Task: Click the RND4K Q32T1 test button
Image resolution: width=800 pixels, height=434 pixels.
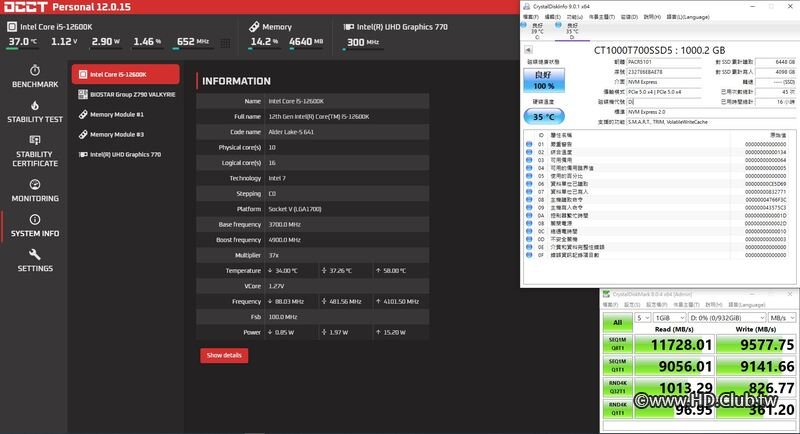Action: [617, 387]
